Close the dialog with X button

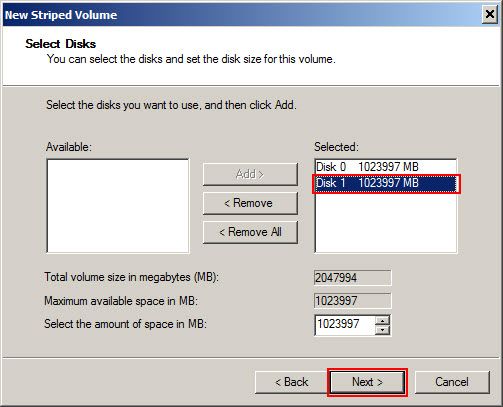(490, 15)
